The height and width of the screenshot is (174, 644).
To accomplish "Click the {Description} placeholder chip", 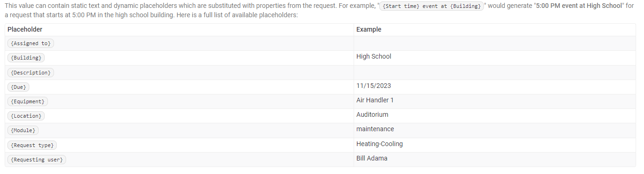I will coord(31,73).
